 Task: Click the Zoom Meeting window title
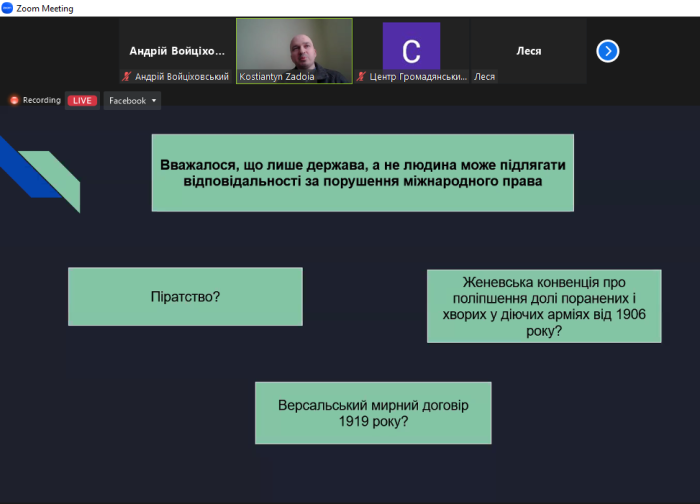tap(45, 8)
